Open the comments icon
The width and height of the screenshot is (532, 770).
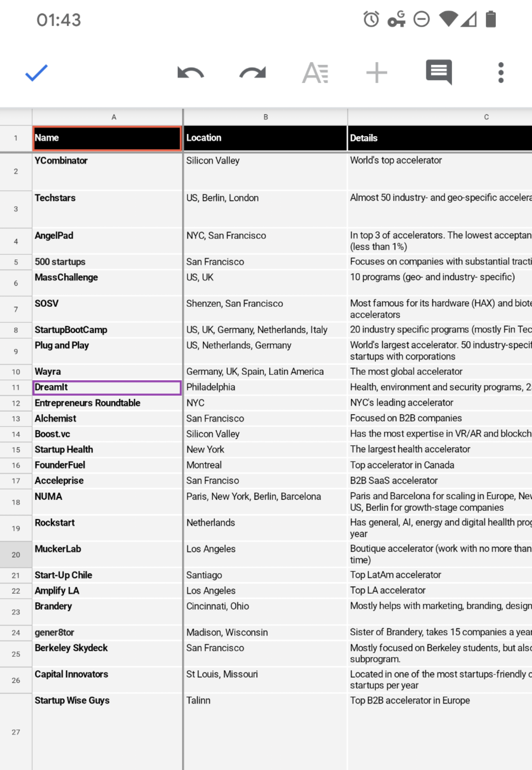[x=439, y=72]
